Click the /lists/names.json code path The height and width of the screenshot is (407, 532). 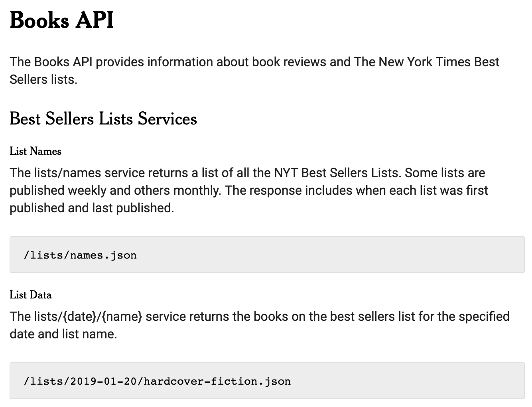click(80, 255)
